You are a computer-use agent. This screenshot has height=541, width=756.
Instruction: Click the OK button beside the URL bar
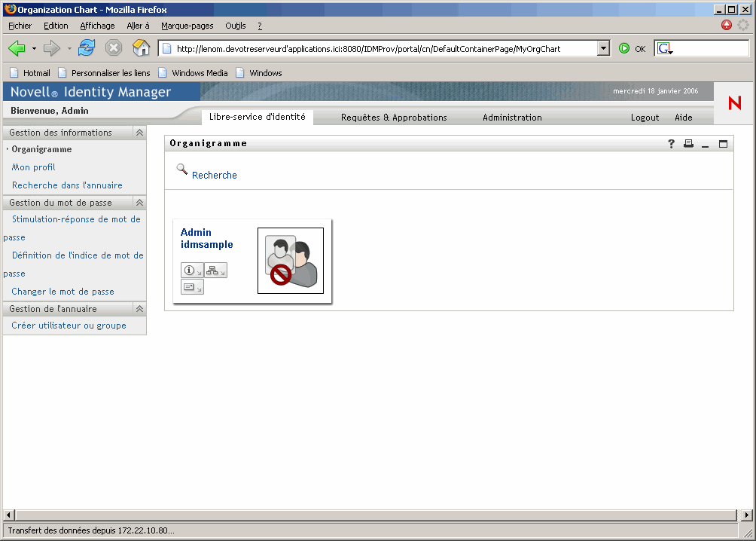(x=640, y=49)
